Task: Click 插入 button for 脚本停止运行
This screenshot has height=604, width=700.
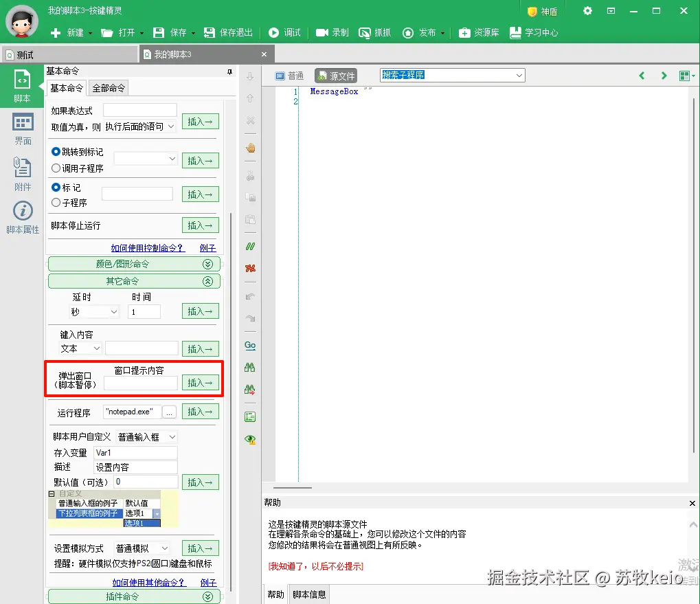Action: pos(200,225)
